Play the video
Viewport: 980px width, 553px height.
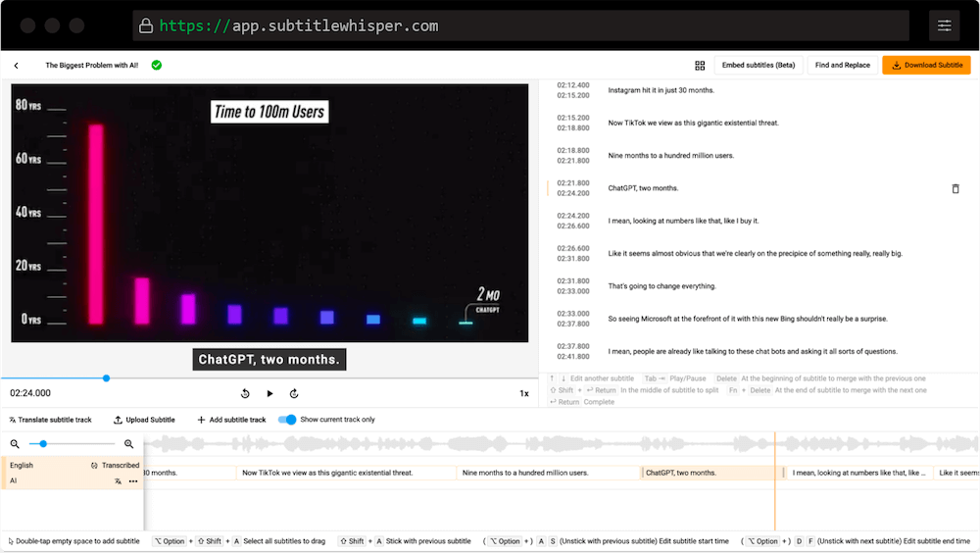270,393
